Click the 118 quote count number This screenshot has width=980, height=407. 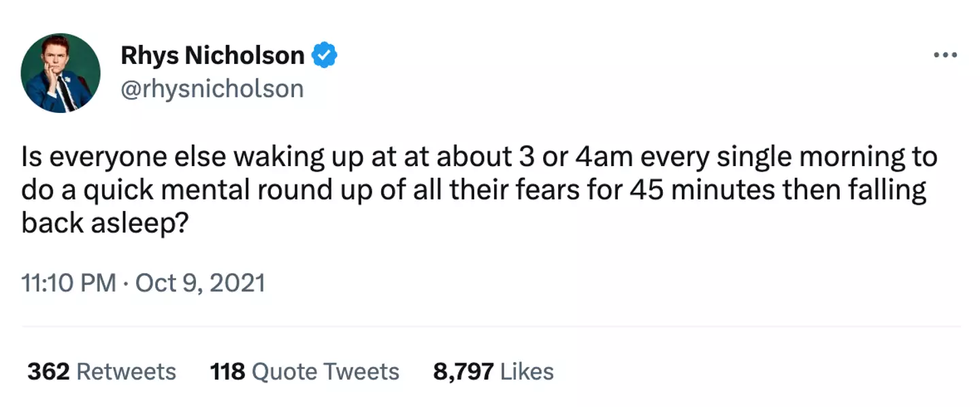click(x=227, y=372)
